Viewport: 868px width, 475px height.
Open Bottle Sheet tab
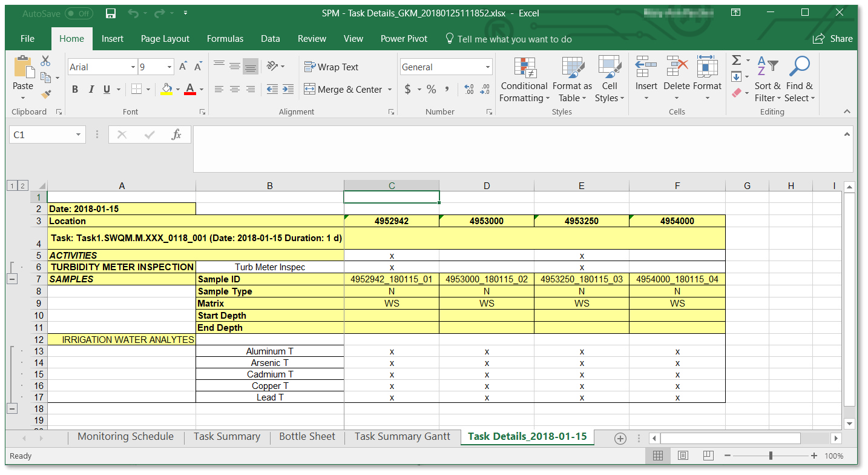tap(307, 437)
